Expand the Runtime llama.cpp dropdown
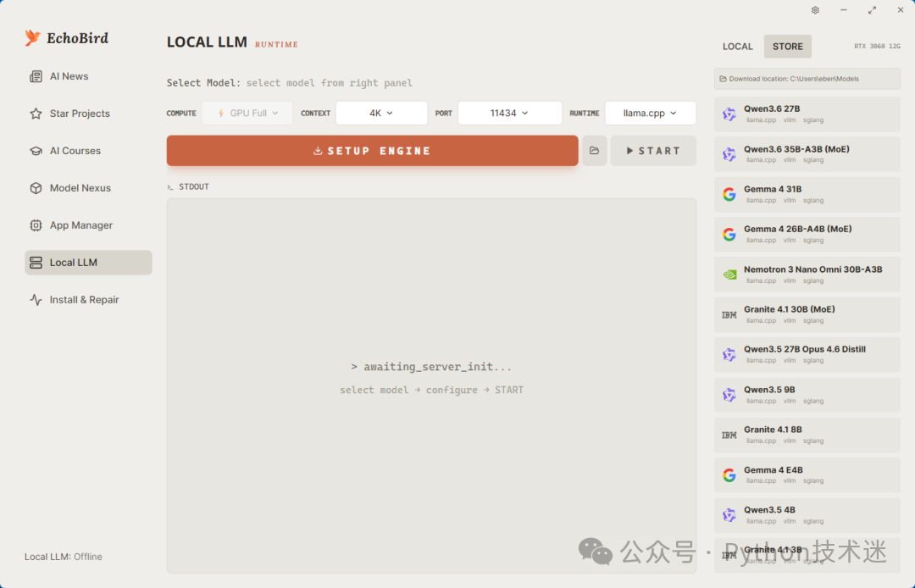Screen dimensions: 915x588 [x=650, y=114]
